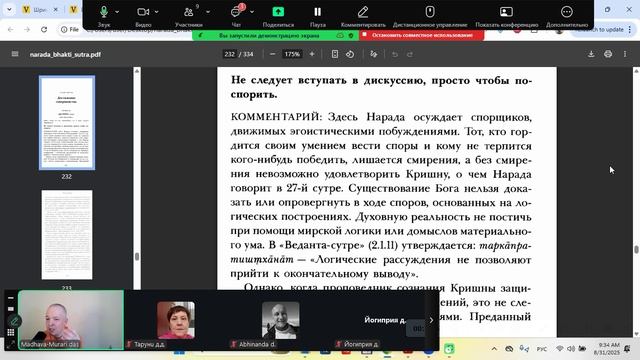Zoom out the PDF
The width and height of the screenshot is (640, 360).
[x=272, y=54]
